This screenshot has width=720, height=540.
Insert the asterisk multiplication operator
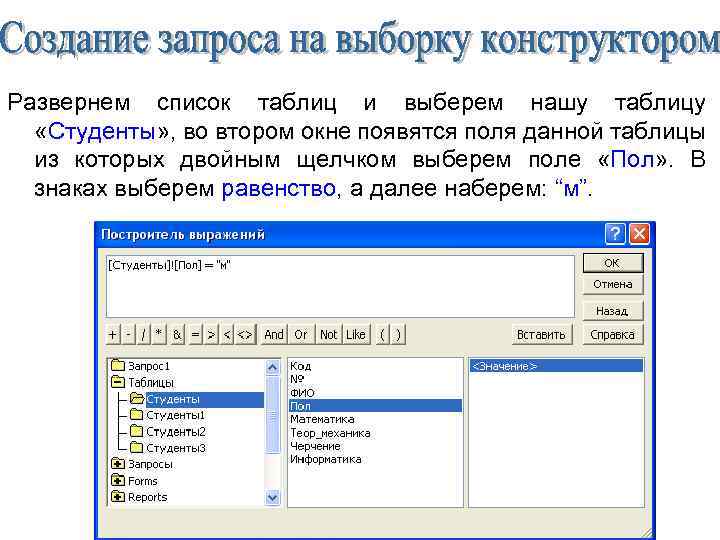159,335
